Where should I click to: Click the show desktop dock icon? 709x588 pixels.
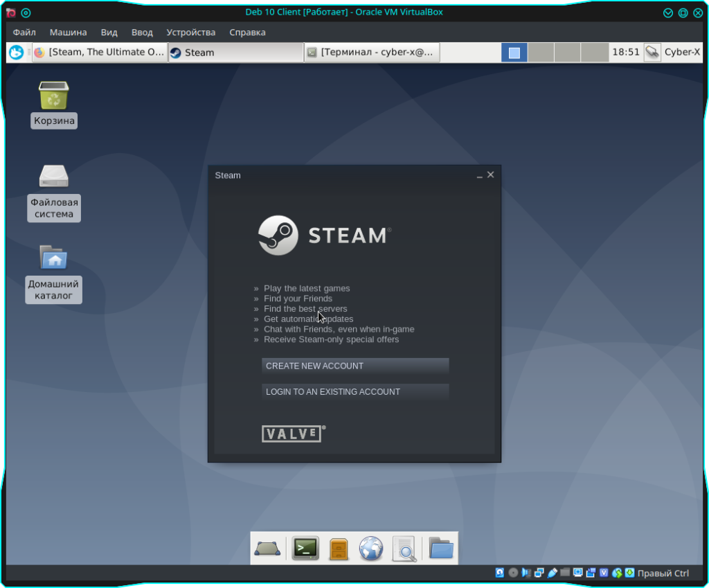(267, 549)
